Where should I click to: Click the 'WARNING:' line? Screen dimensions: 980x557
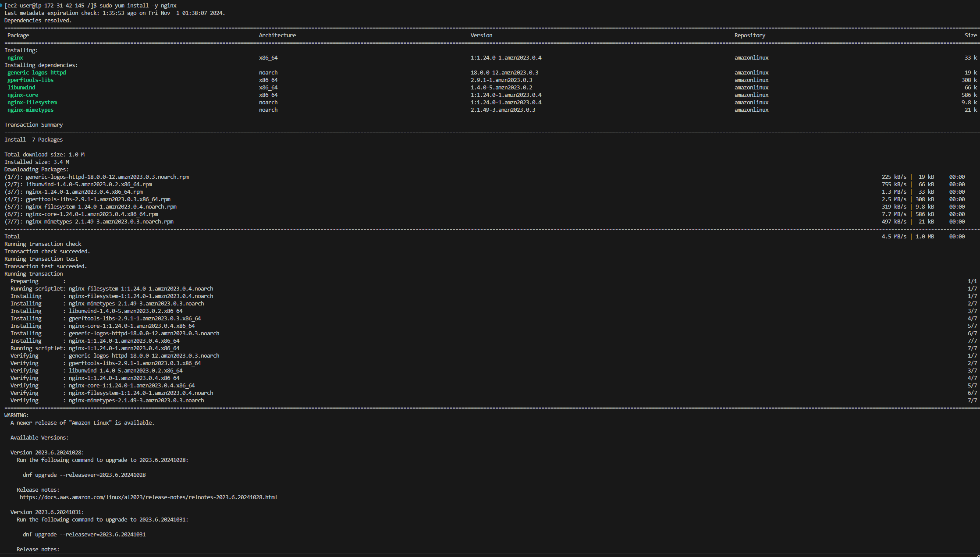click(x=16, y=415)
